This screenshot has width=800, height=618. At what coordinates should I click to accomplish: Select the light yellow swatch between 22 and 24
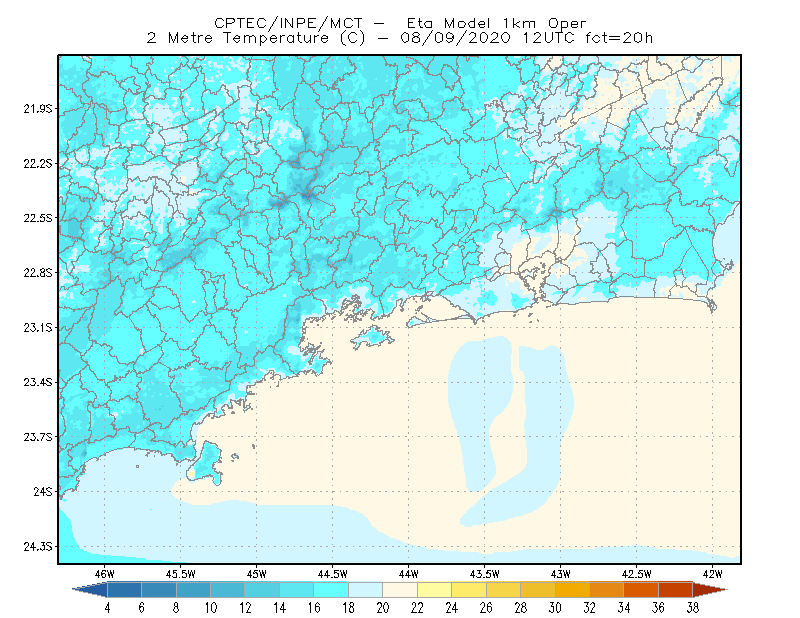[x=435, y=589]
